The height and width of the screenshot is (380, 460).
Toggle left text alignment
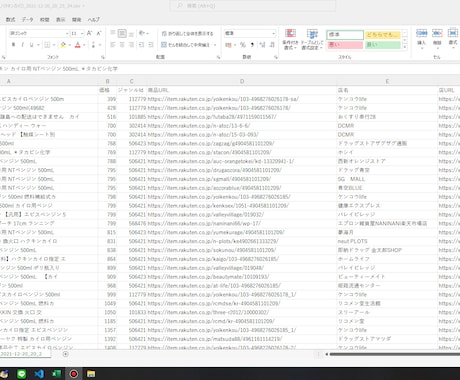(113, 45)
